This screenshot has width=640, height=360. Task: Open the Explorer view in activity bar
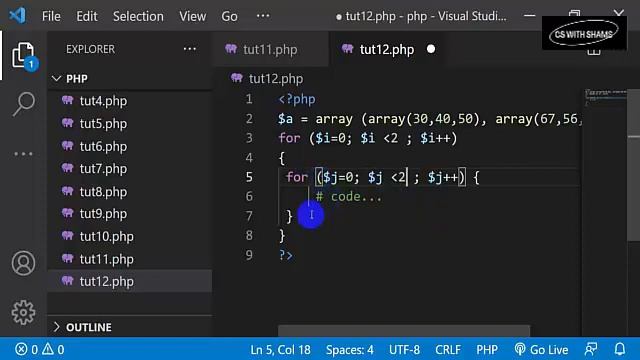23,55
